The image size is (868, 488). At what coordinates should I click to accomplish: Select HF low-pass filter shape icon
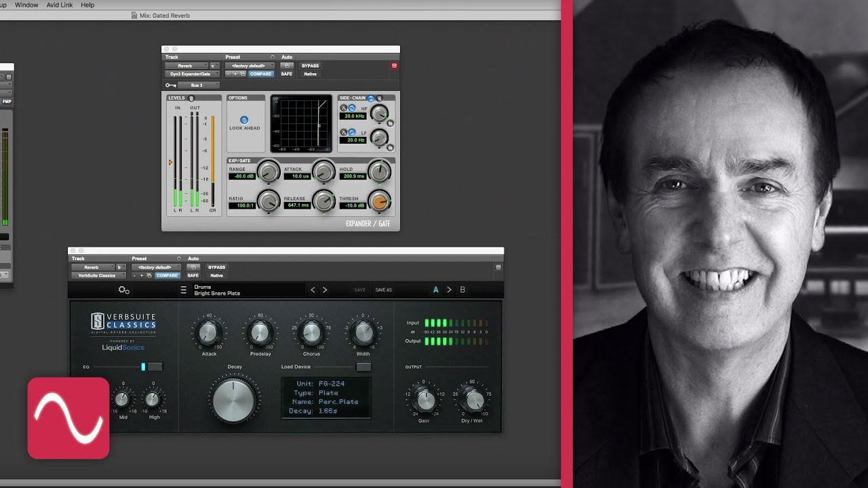tap(352, 108)
